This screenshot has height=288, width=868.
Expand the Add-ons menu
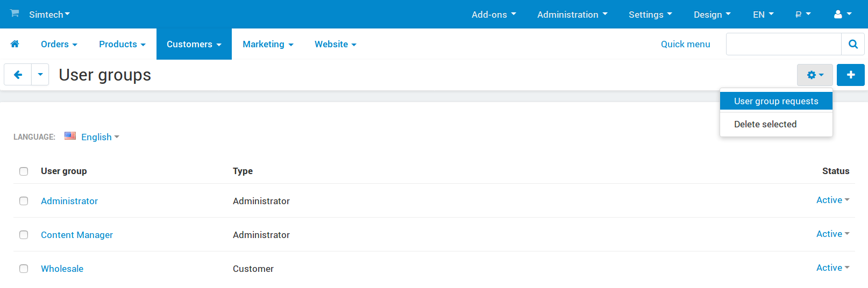click(494, 15)
